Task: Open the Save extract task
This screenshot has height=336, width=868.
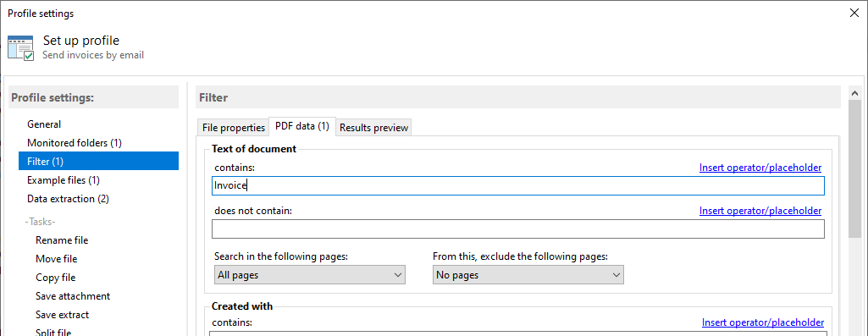Action: (x=62, y=314)
